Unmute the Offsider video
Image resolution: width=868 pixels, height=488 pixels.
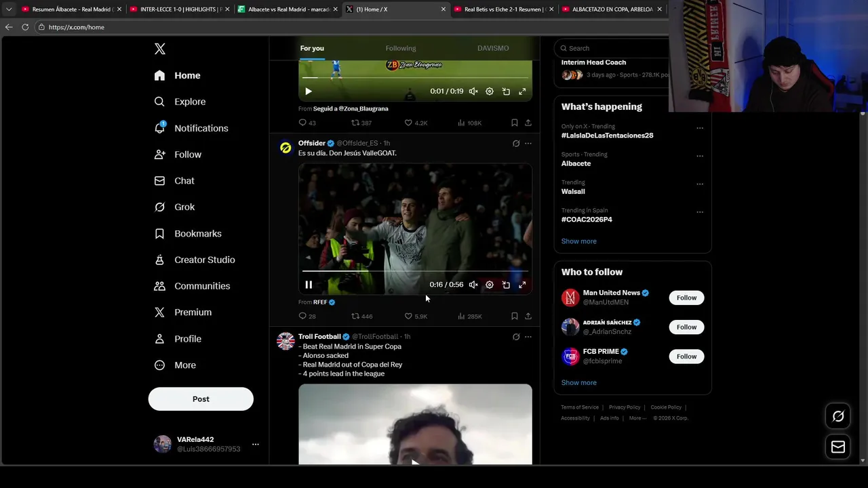point(473,285)
